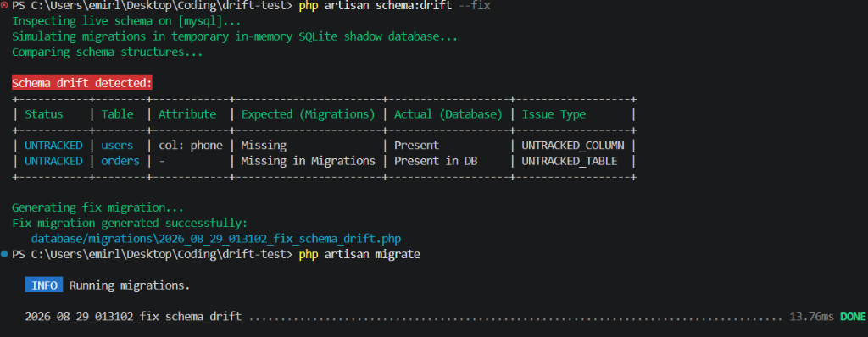
Task: Click the 'php artisan schema:drift --fix' command
Action: pyautogui.click(x=394, y=6)
